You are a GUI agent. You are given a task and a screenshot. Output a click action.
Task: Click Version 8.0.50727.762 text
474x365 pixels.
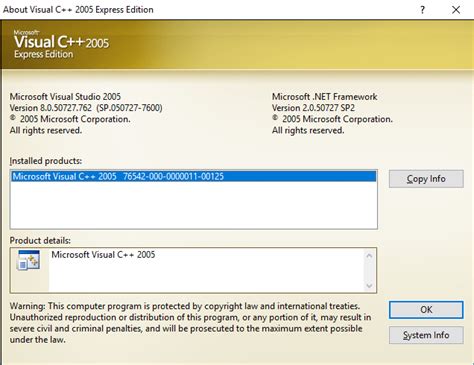86,108
